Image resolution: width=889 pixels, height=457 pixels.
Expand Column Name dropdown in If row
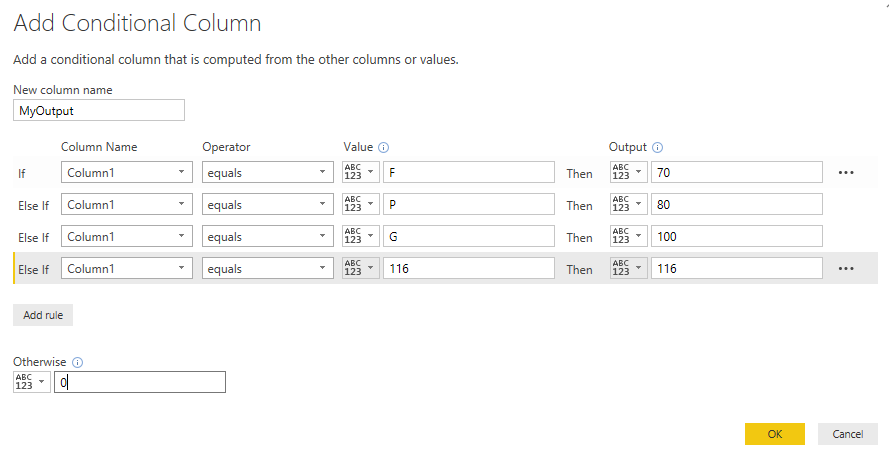(127, 172)
